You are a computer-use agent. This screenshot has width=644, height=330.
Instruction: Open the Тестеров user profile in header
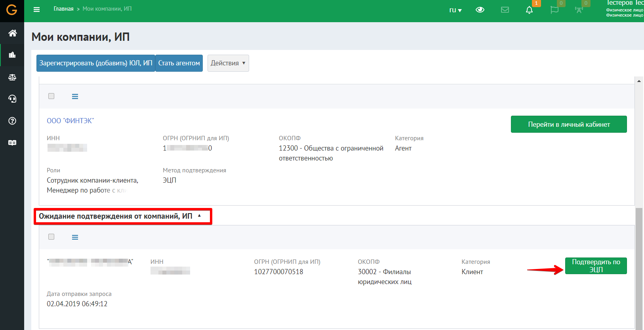(625, 9)
